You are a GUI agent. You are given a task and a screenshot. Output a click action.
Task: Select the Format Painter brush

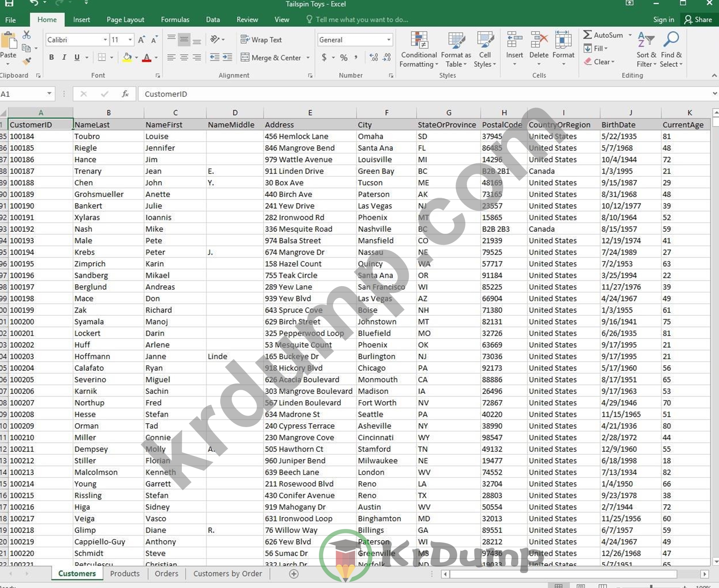(26, 61)
